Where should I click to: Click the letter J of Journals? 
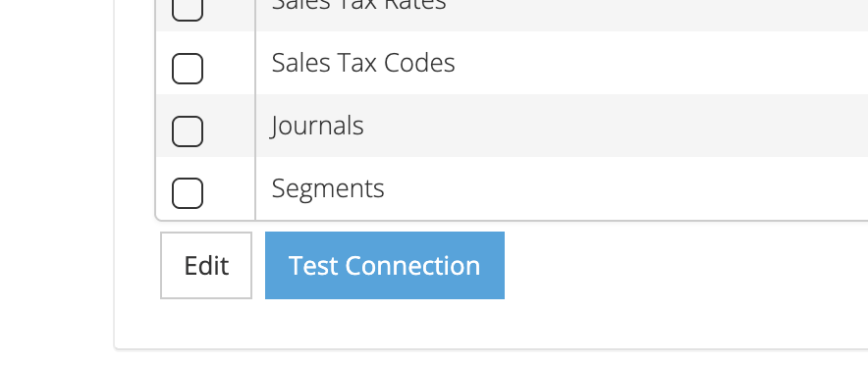274,127
